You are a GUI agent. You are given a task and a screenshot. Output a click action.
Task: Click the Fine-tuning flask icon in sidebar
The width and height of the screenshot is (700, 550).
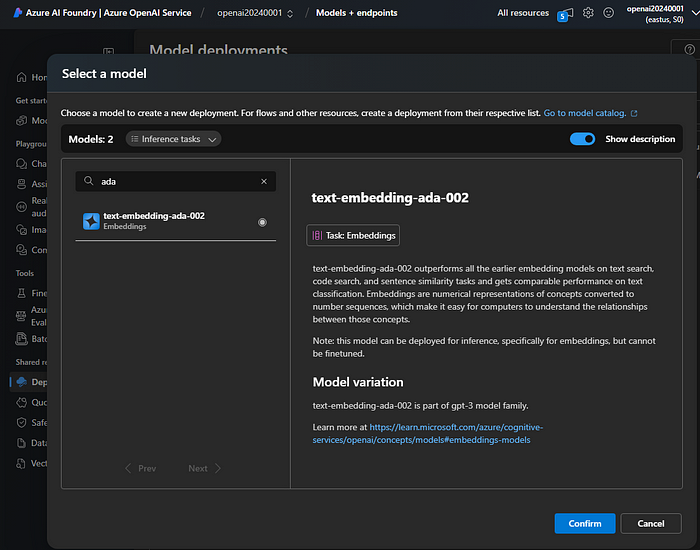(19, 293)
